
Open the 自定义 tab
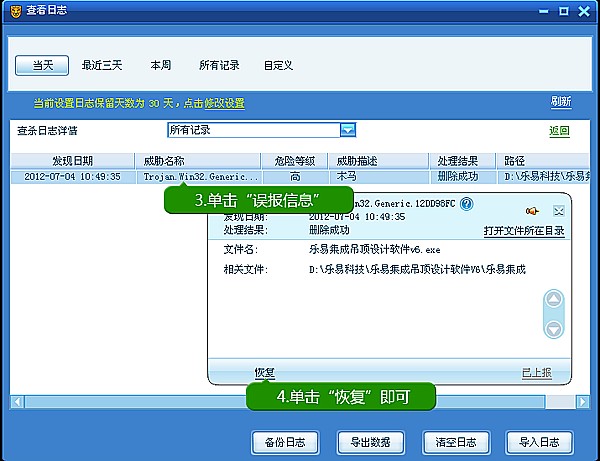pyautogui.click(x=278, y=65)
